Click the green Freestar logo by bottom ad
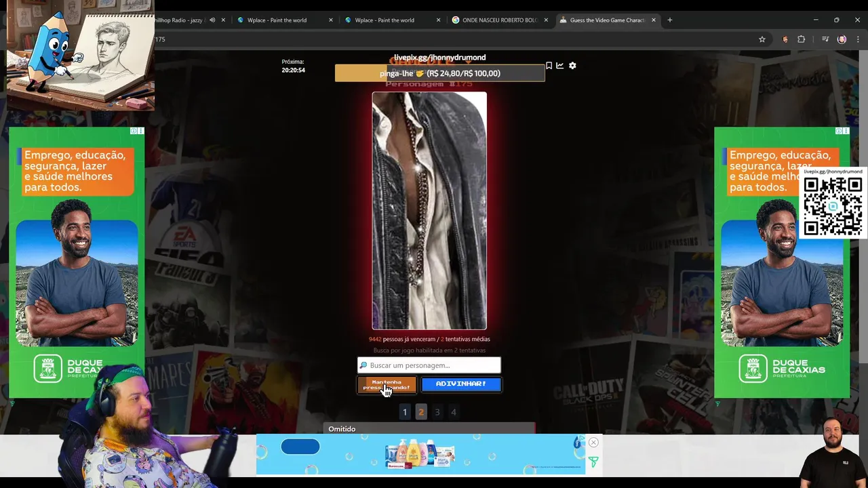 593,462
